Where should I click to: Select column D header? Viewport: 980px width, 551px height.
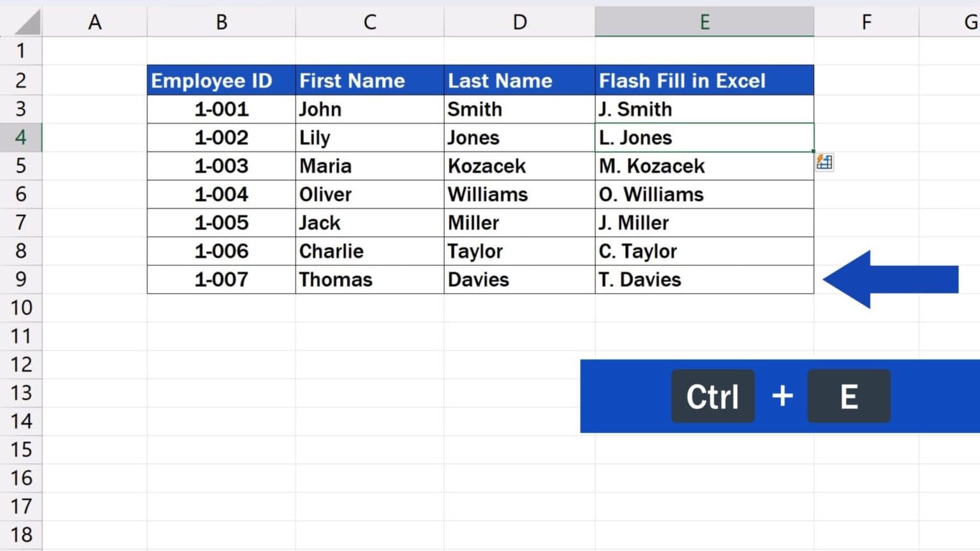tap(519, 21)
